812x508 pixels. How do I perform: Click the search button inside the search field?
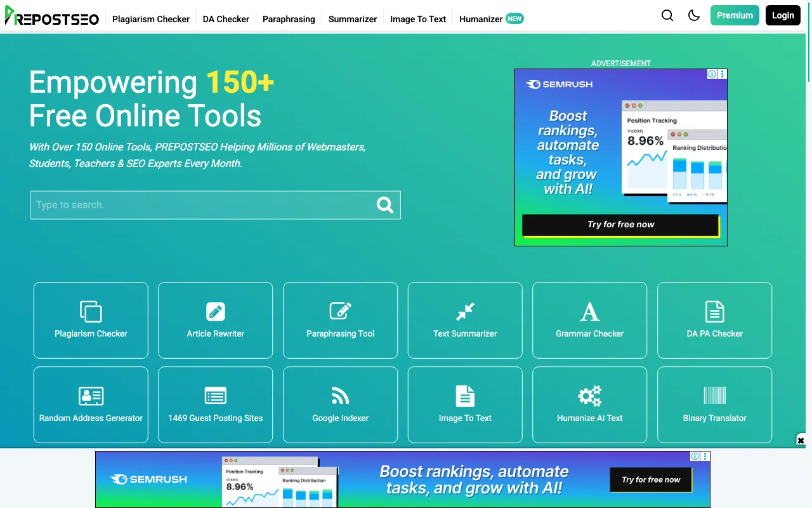point(385,204)
